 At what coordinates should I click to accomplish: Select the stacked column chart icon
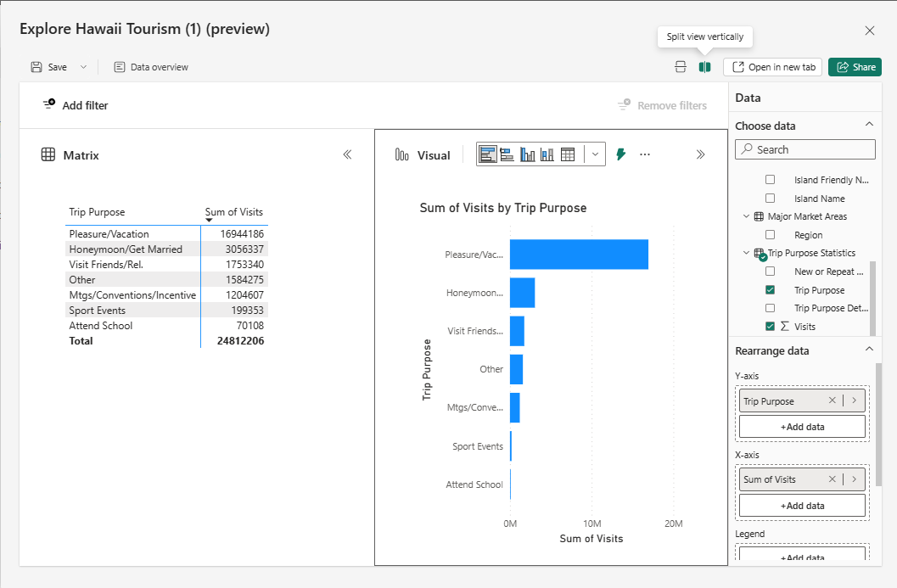point(547,154)
